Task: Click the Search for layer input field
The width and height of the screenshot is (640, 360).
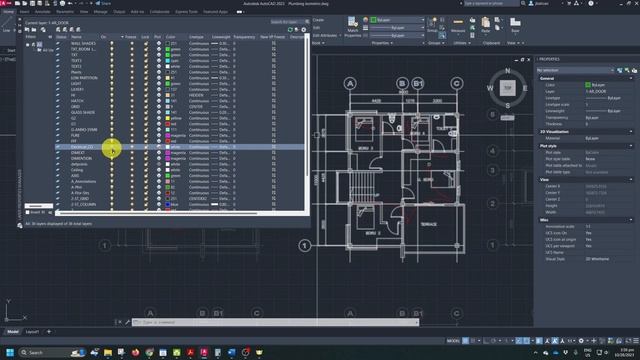Action: tap(287, 22)
